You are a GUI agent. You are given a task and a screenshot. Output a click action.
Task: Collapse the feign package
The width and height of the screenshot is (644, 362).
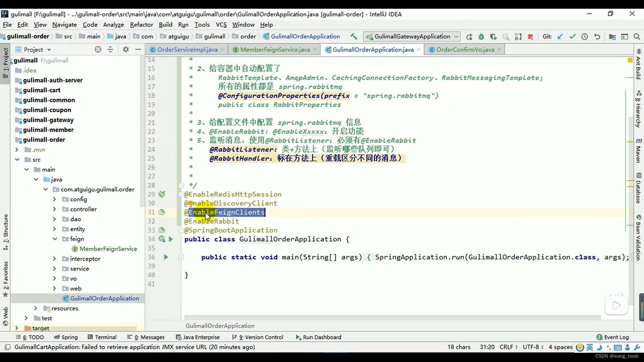coord(55,239)
